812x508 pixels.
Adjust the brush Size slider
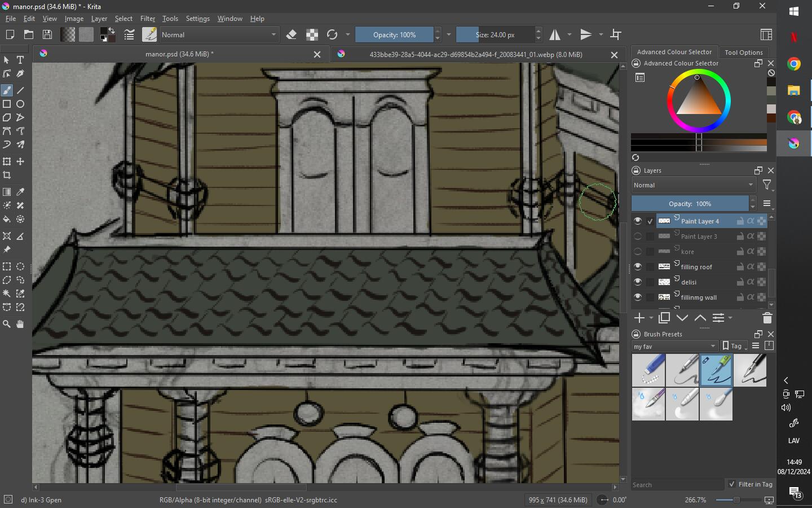(x=495, y=34)
